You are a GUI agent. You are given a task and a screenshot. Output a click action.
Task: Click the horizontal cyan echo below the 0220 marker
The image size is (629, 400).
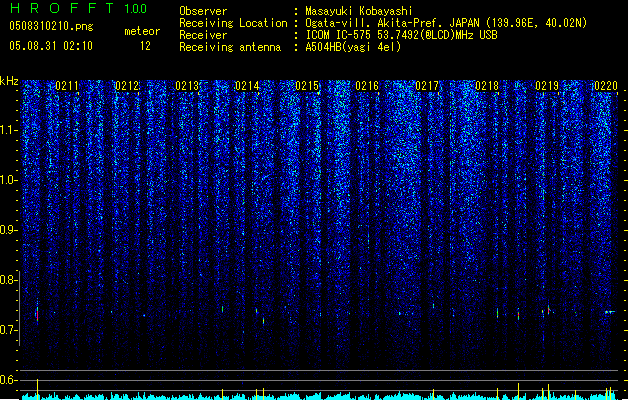610,312
